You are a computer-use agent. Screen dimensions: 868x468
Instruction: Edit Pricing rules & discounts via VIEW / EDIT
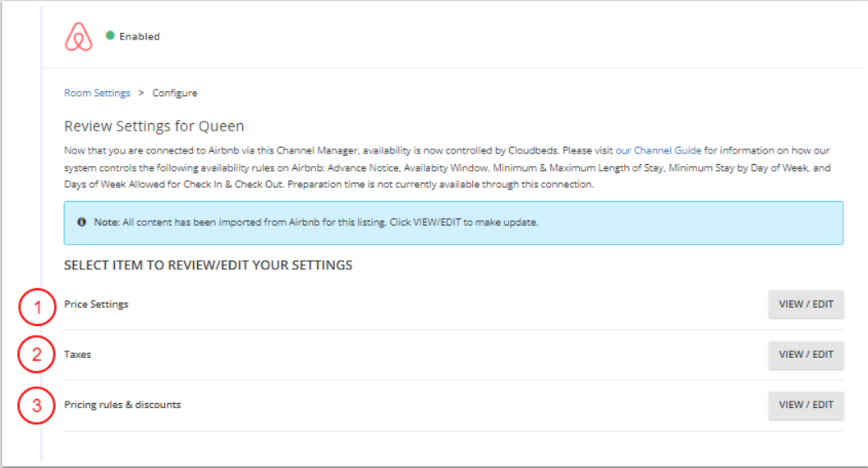click(x=806, y=405)
